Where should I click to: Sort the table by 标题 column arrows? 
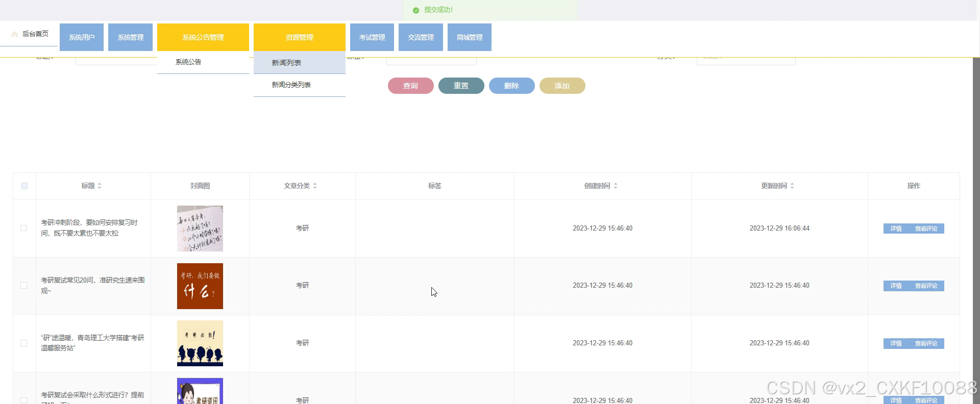tap(100, 186)
